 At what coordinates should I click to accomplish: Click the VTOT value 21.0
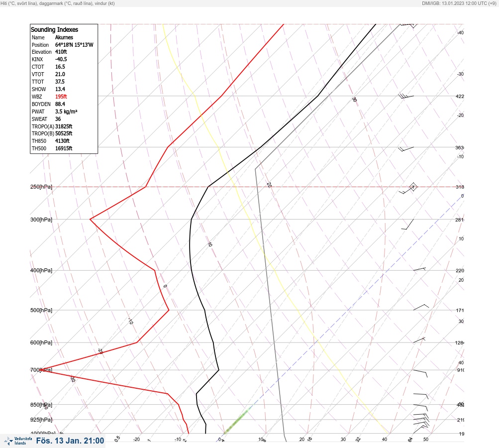pos(60,74)
